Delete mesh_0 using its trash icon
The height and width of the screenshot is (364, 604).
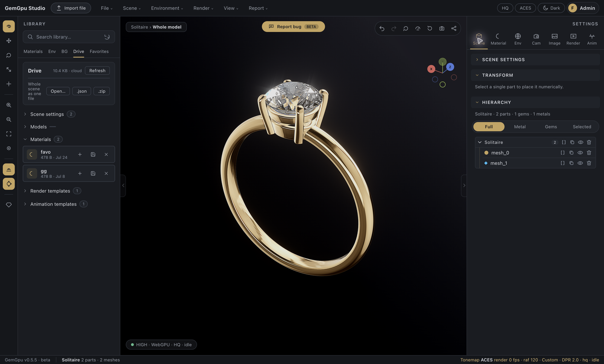pos(589,153)
